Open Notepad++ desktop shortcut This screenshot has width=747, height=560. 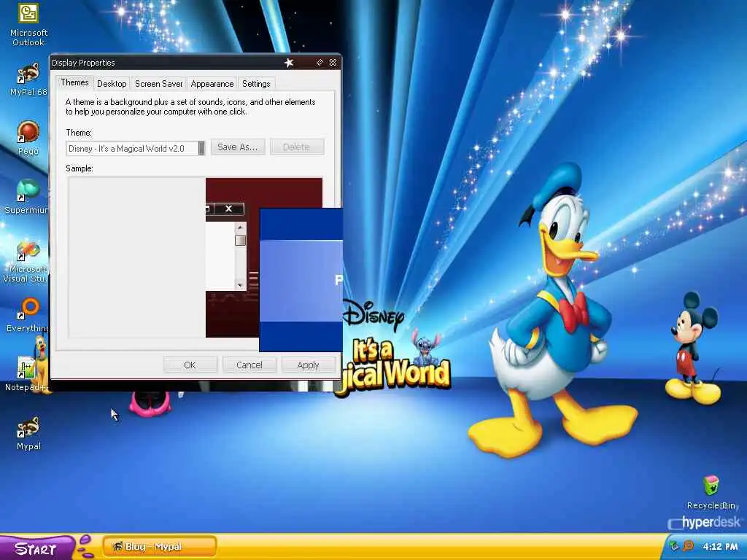coord(27,374)
